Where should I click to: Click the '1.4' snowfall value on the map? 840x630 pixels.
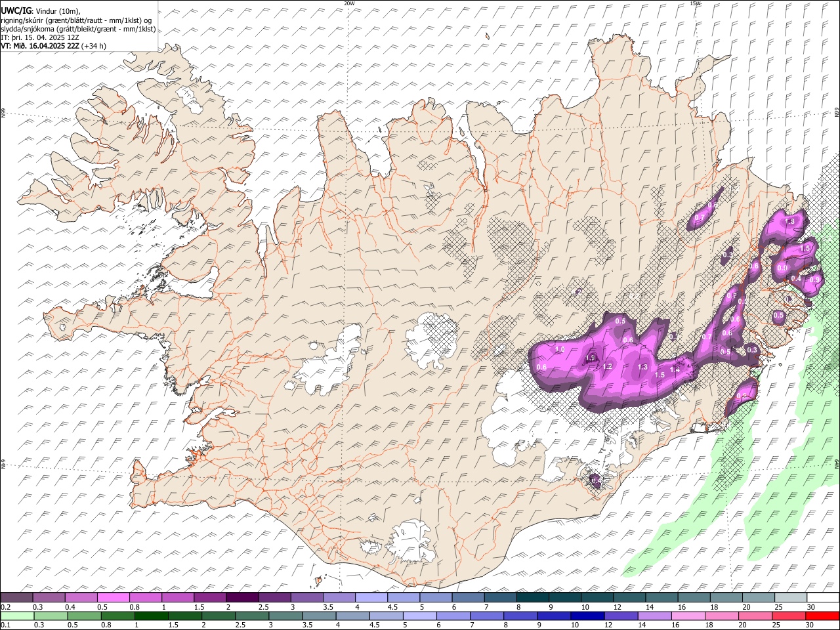675,370
